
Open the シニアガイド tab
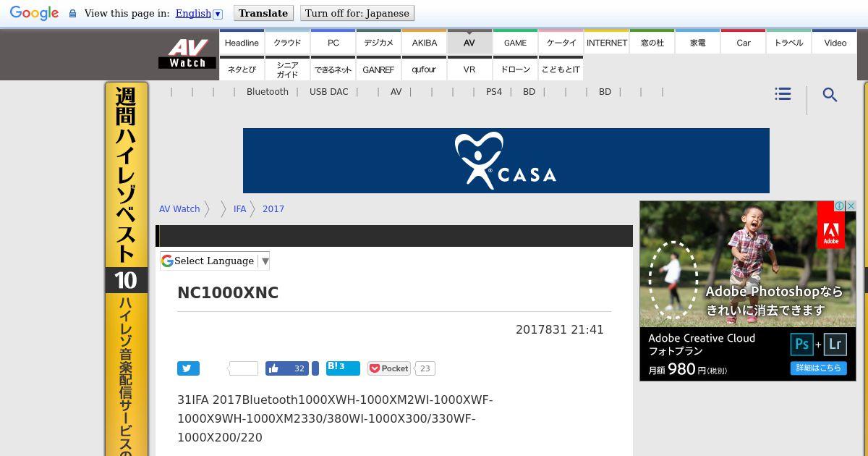(287, 69)
